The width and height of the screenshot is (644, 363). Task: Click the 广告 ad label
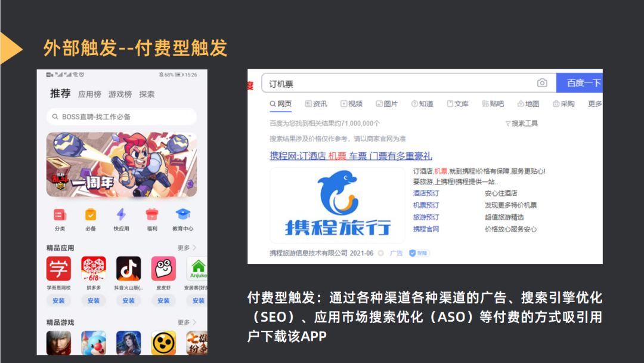click(397, 253)
